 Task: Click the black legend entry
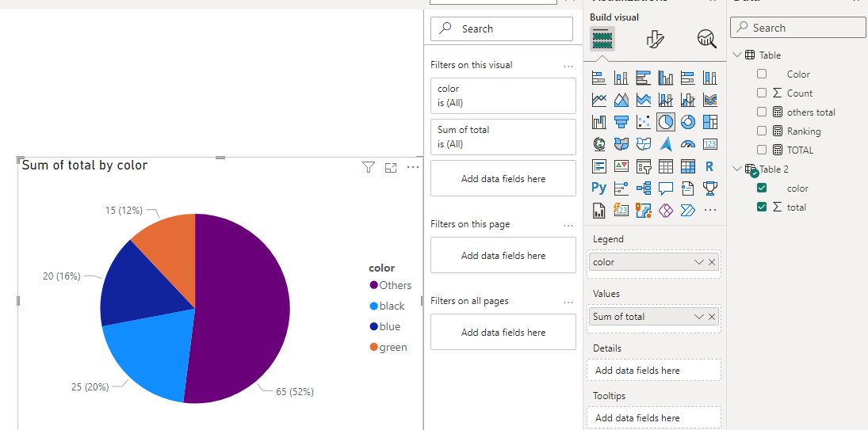pyautogui.click(x=388, y=306)
